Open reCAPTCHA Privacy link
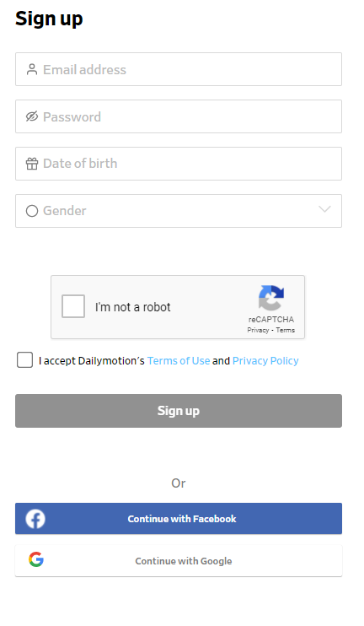The height and width of the screenshot is (626, 364). coord(258,330)
